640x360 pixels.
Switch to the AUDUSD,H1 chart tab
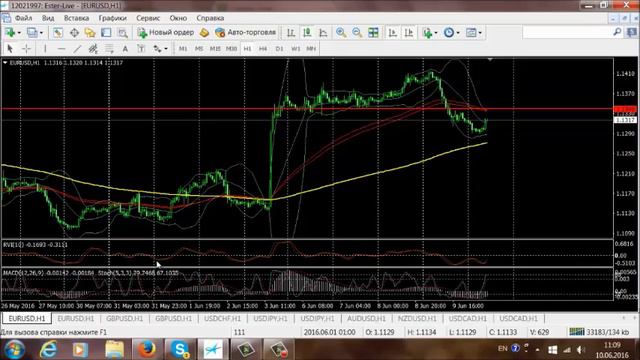pyautogui.click(x=366, y=318)
